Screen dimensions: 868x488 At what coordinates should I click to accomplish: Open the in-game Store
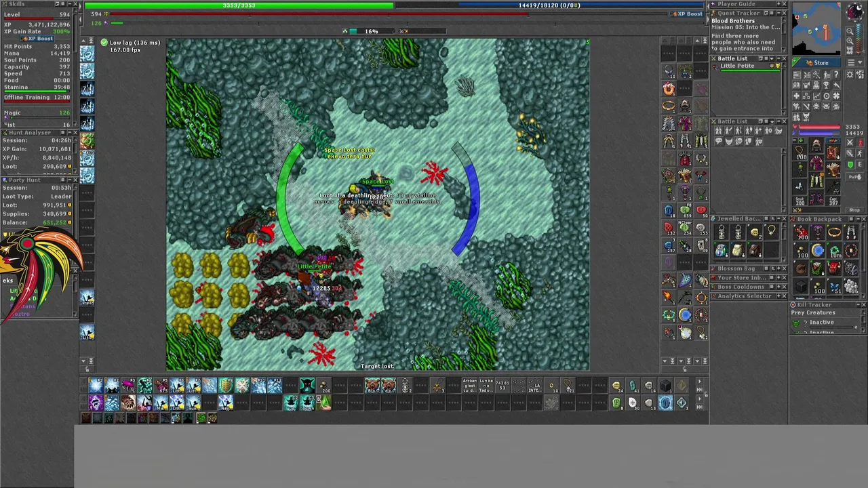tap(816, 63)
